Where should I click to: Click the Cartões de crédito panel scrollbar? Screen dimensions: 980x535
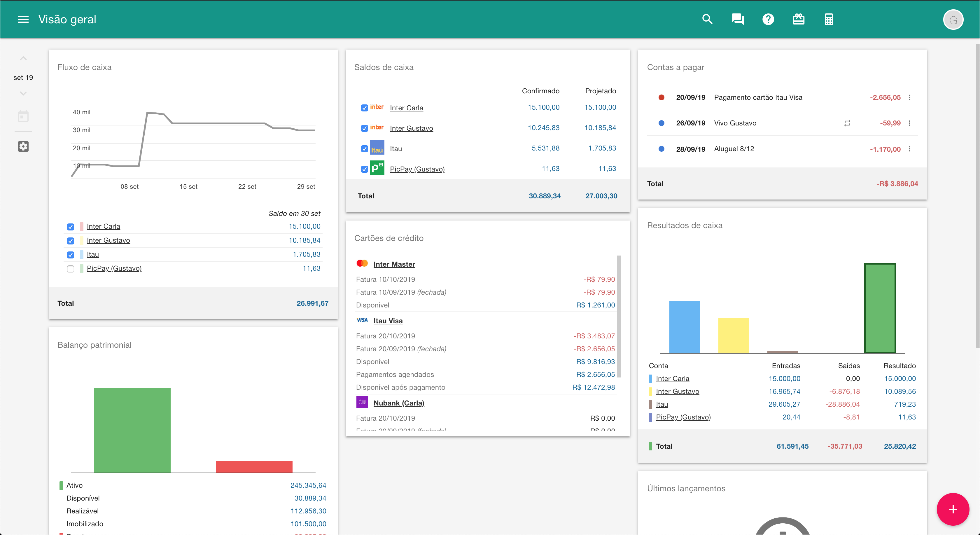coord(619,316)
